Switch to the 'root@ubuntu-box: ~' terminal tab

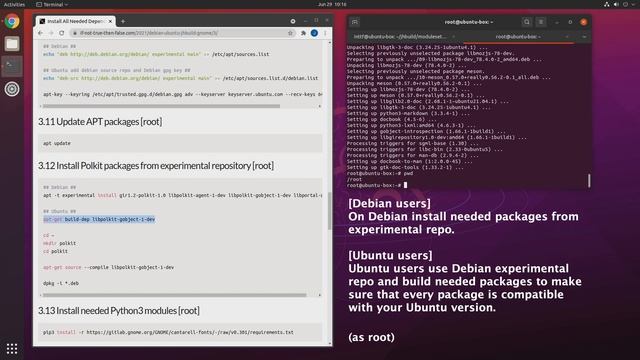point(518,37)
